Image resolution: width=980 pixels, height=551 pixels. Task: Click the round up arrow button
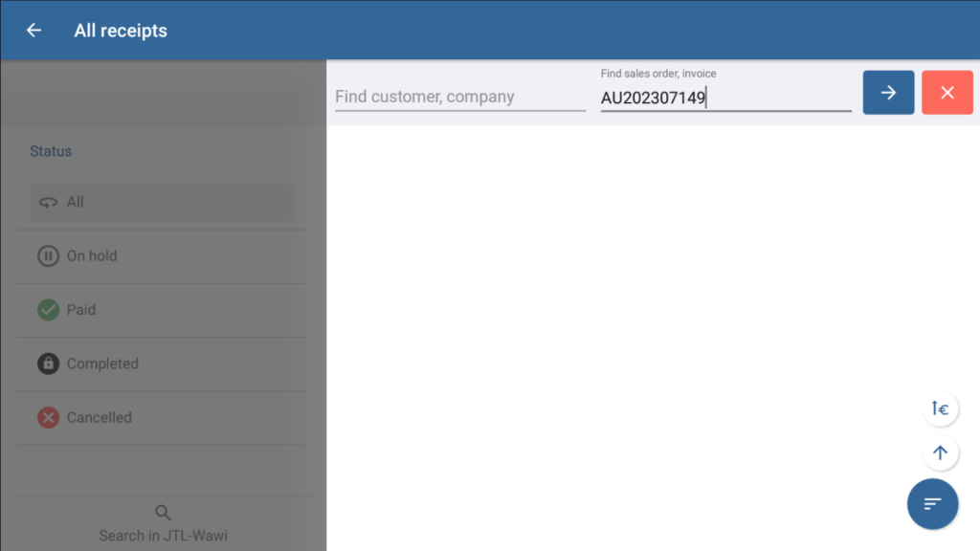940,453
